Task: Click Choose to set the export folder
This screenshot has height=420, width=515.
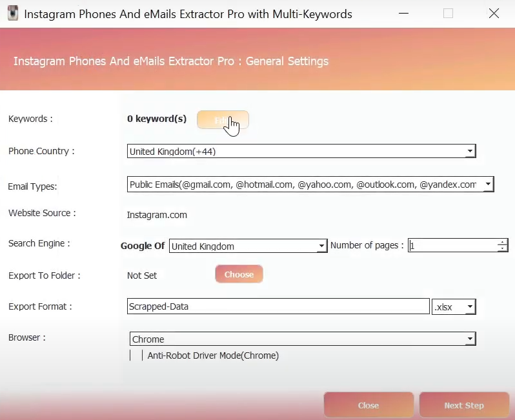Action: point(239,275)
